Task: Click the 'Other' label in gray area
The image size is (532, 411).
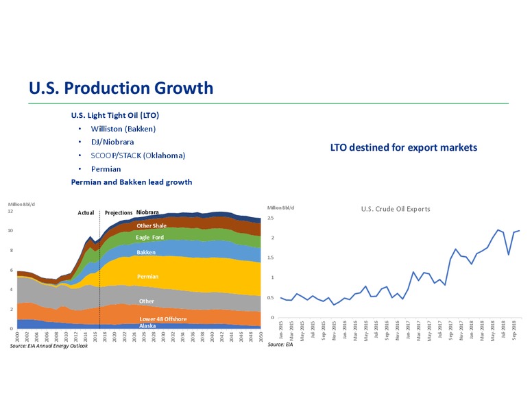Action: click(146, 301)
